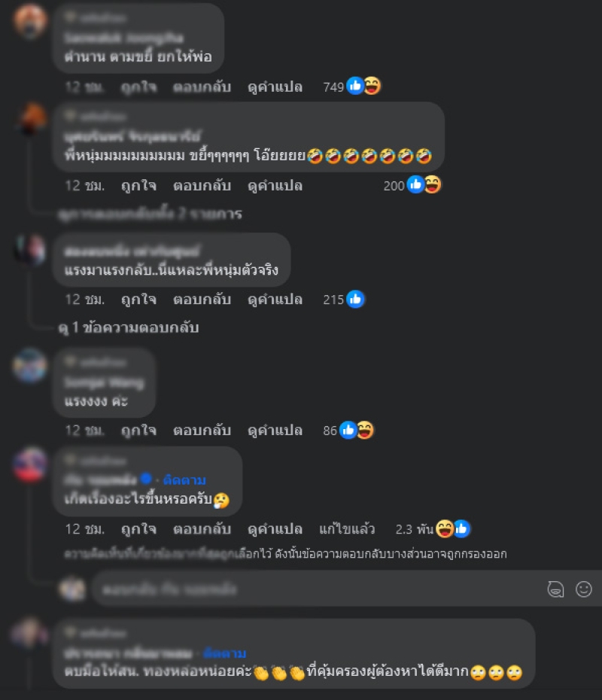
Task: Click the verified badge beside ติดตาม
Action: [x=146, y=479]
